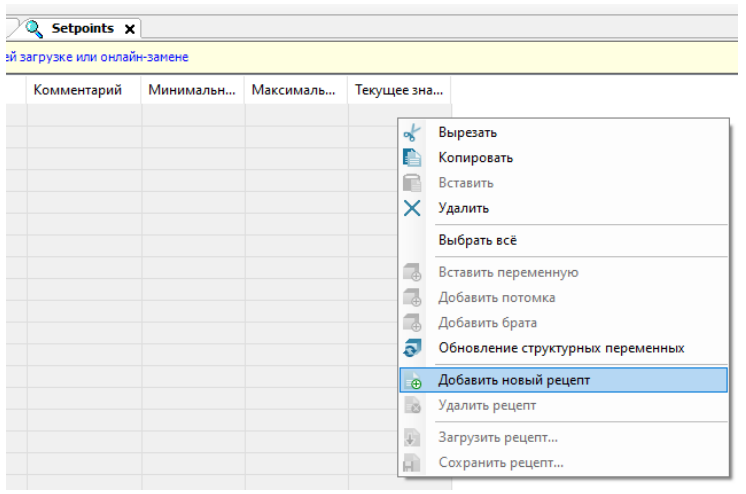The height and width of the screenshot is (494, 746).
Task: Click the structured variables update icon
Action: tap(412, 348)
